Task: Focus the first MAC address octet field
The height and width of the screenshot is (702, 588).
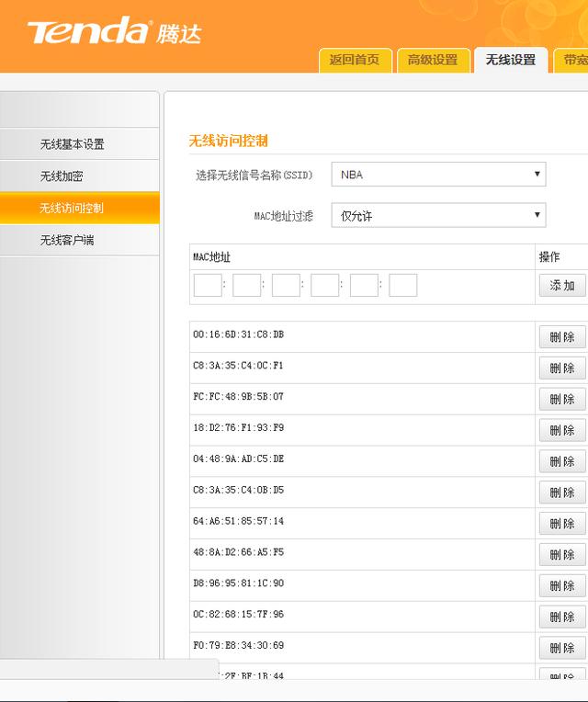Action: [x=208, y=285]
